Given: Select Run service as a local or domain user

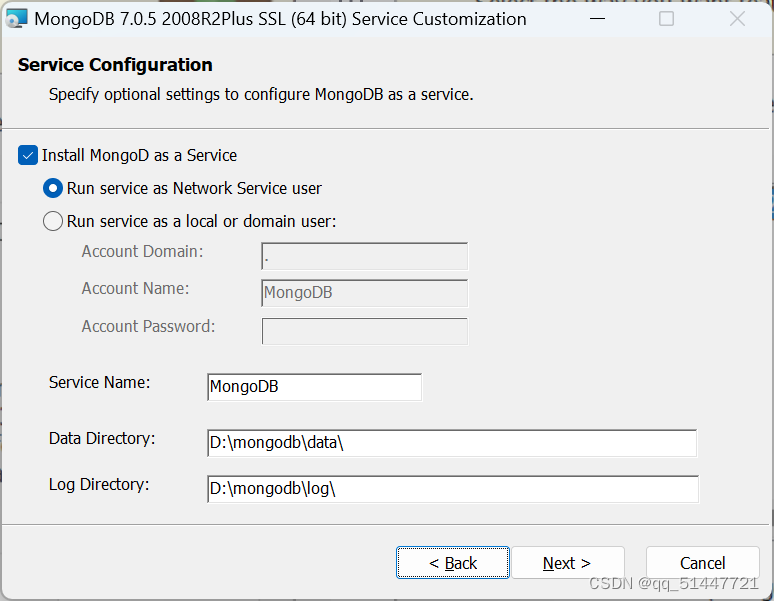Looking at the screenshot, I should [x=53, y=222].
